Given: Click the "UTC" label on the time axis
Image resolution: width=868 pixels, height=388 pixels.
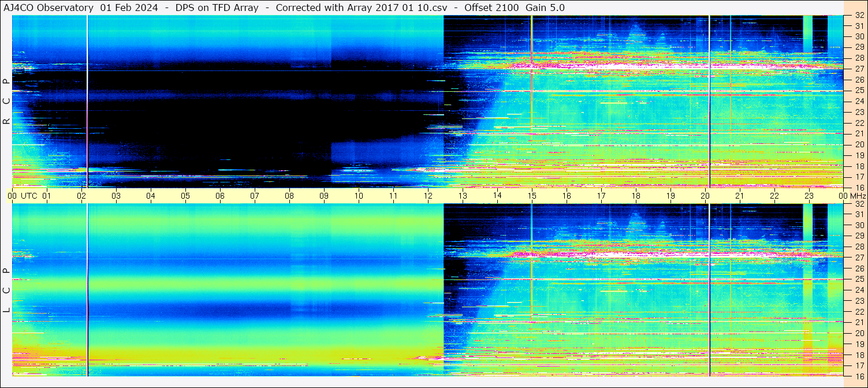Looking at the screenshot, I should coord(29,196).
